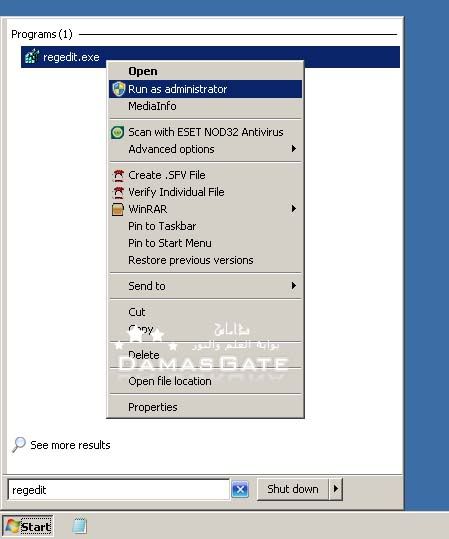Click the Start button on the taskbar
Viewport: 449px width, 539px height.
coord(28,526)
